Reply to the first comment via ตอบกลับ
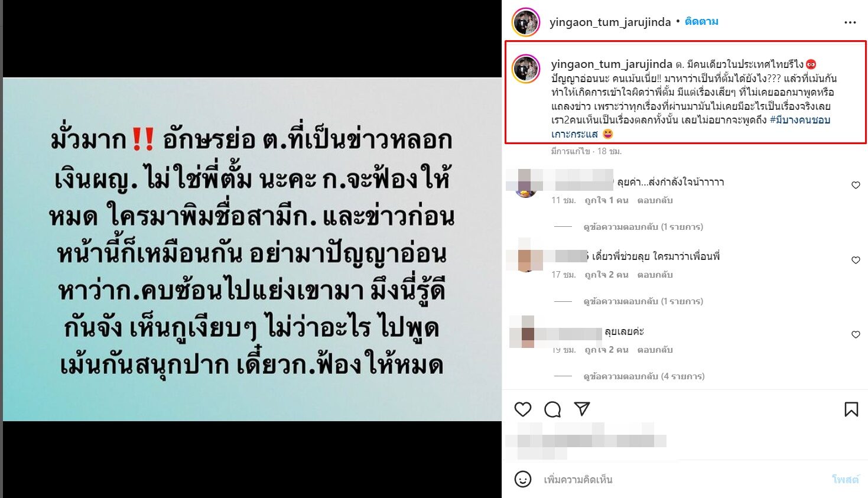The image size is (868, 498). 655,200
